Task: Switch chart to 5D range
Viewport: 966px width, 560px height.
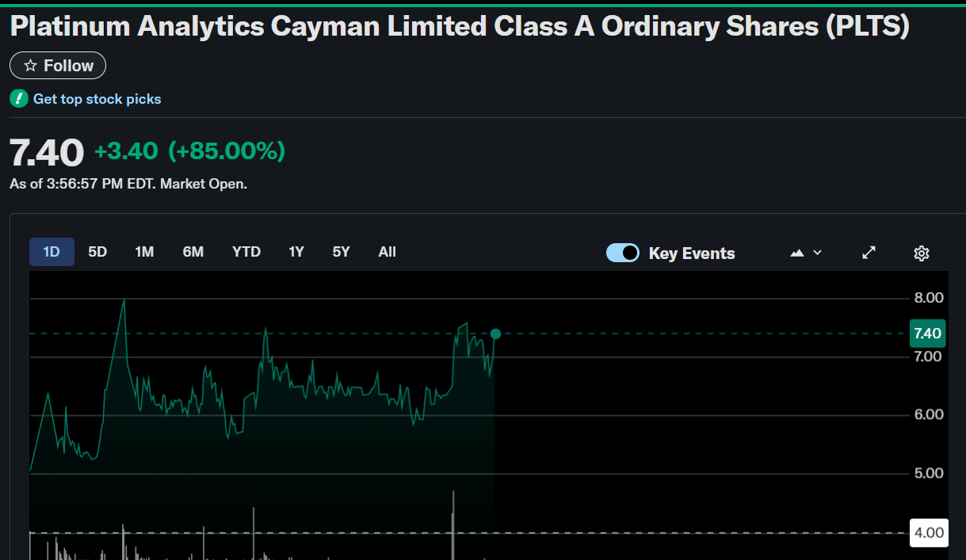Action: pyautogui.click(x=97, y=252)
